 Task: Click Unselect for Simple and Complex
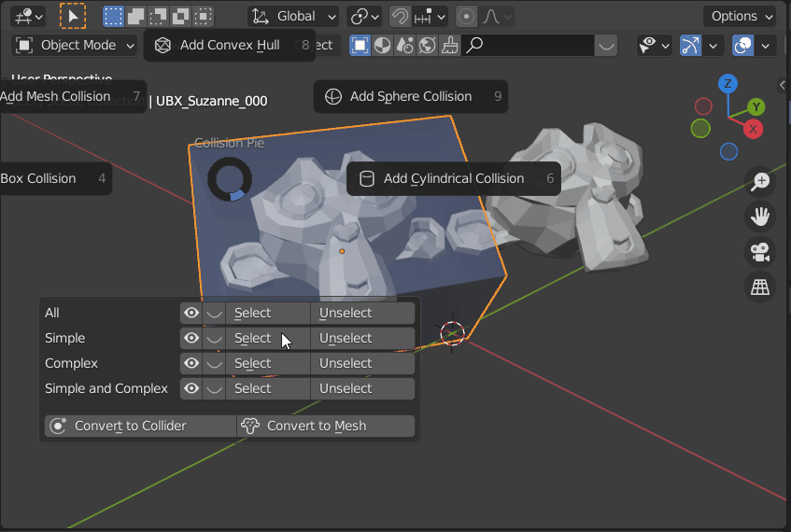(362, 388)
